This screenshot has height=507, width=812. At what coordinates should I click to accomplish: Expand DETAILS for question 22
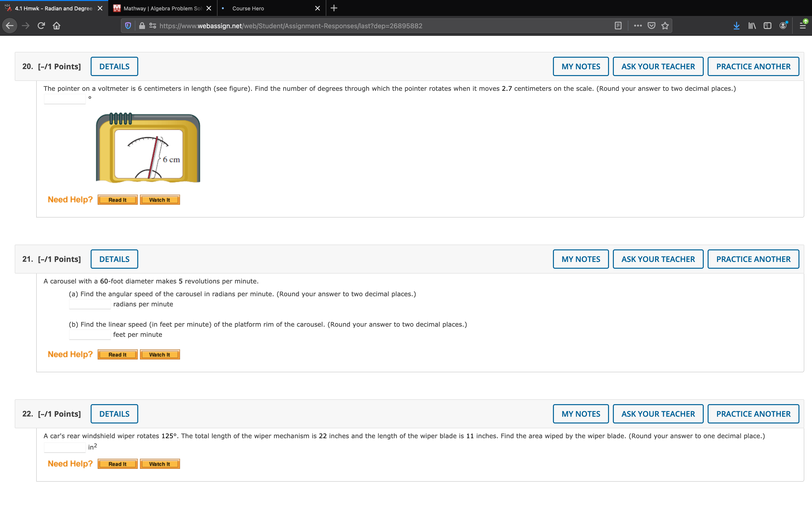pos(114,414)
